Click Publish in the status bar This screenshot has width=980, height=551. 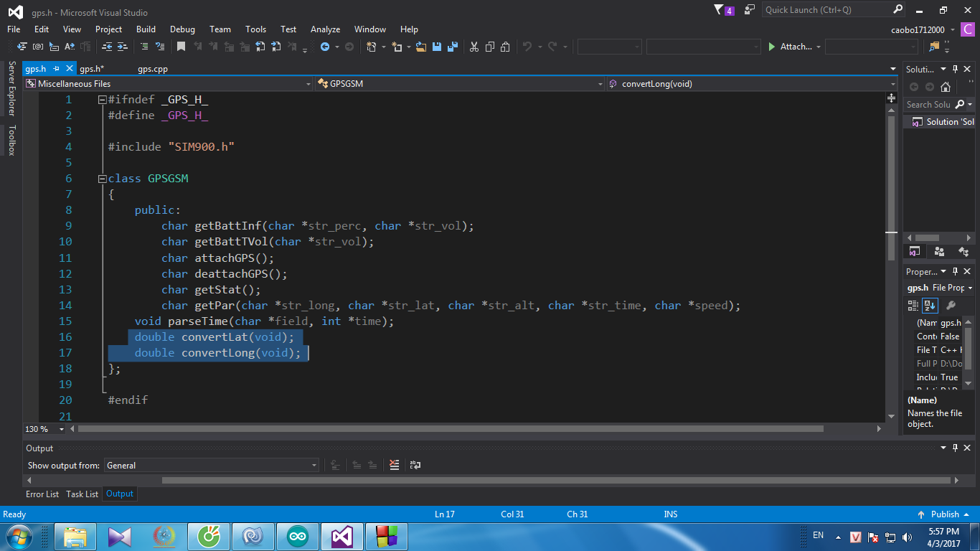point(944,514)
